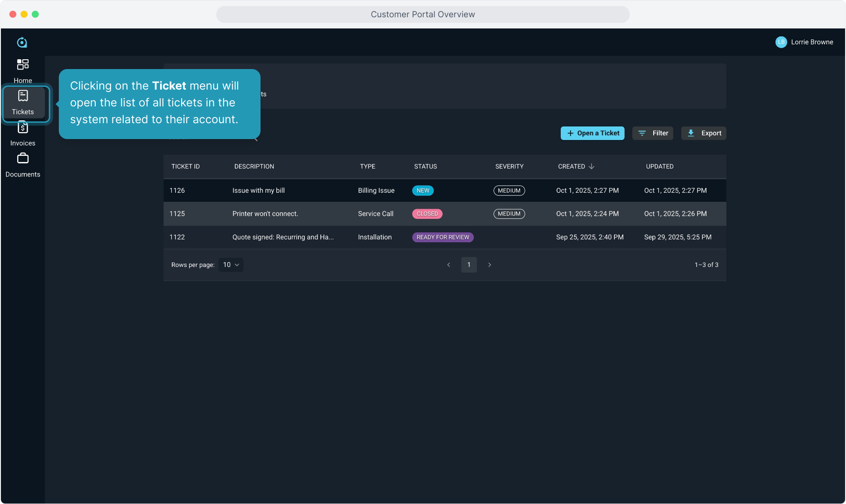Click the LB user avatar

(x=781, y=42)
